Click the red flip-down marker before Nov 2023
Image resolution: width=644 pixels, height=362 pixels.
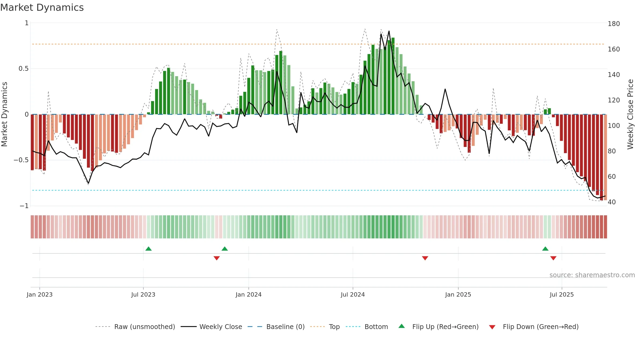click(x=217, y=258)
